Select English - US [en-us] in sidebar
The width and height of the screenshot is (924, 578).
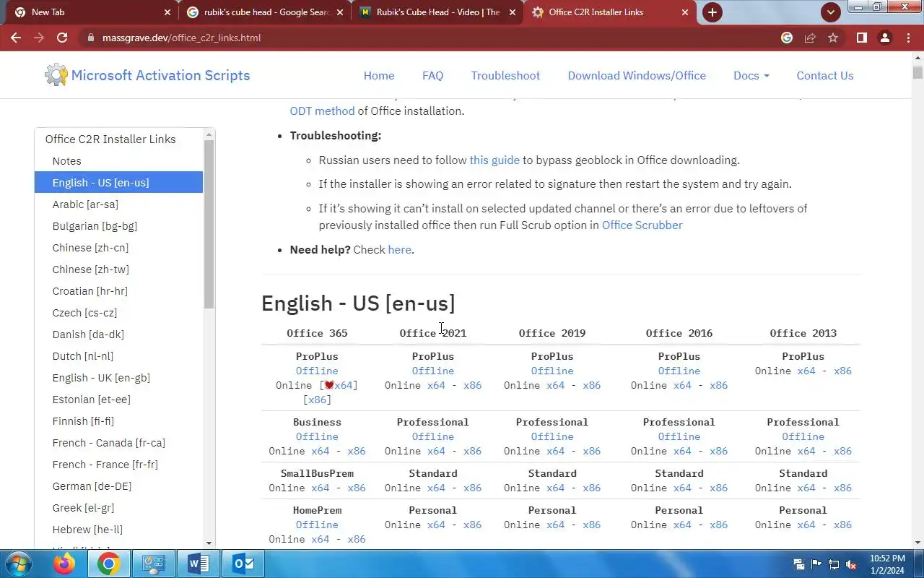click(118, 183)
